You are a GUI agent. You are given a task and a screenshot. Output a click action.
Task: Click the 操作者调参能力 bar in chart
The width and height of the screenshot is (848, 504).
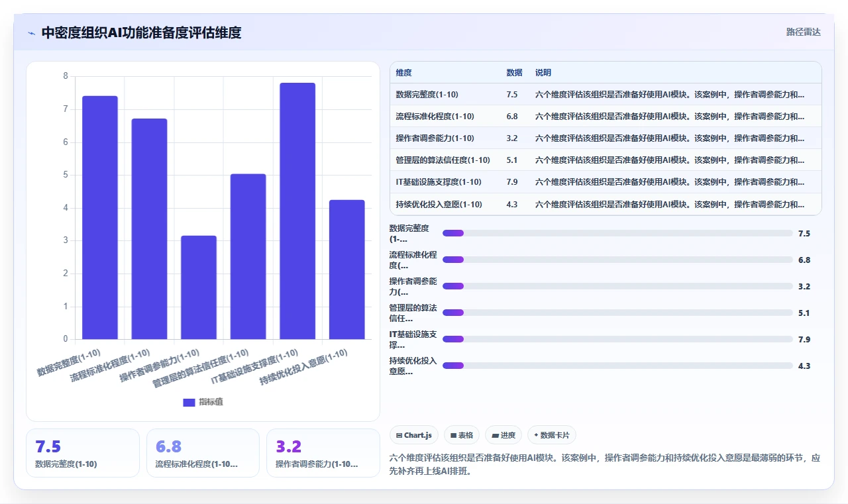click(x=199, y=287)
